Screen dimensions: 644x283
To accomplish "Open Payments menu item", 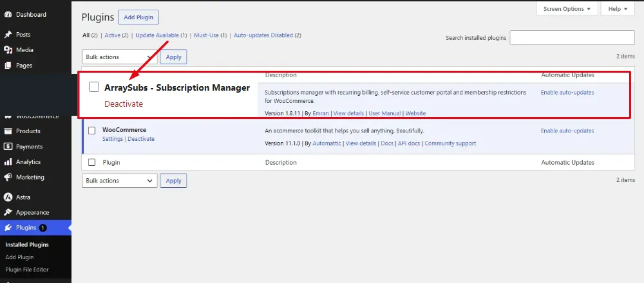I will (29, 147).
